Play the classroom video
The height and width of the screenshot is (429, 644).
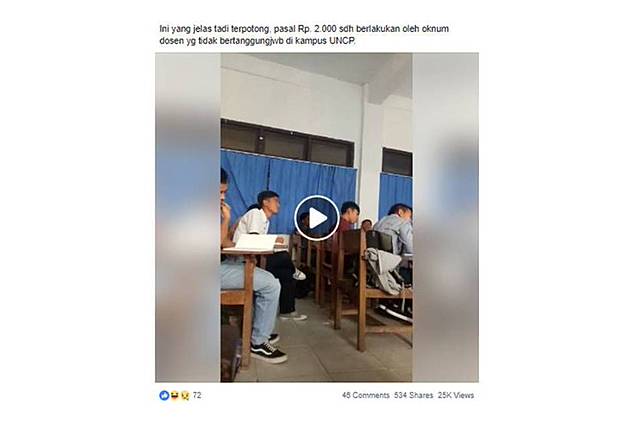pyautogui.click(x=317, y=218)
